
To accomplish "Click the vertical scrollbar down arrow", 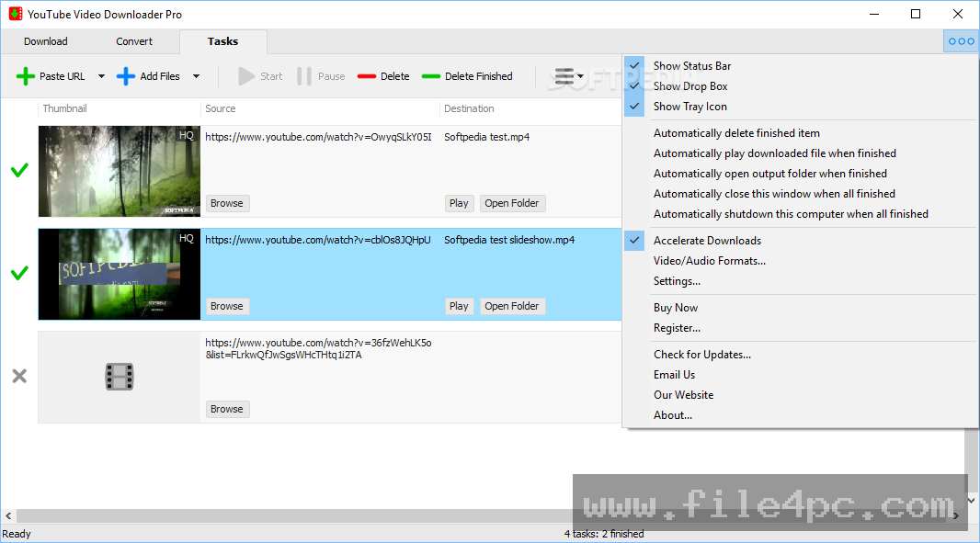I will 971,500.
